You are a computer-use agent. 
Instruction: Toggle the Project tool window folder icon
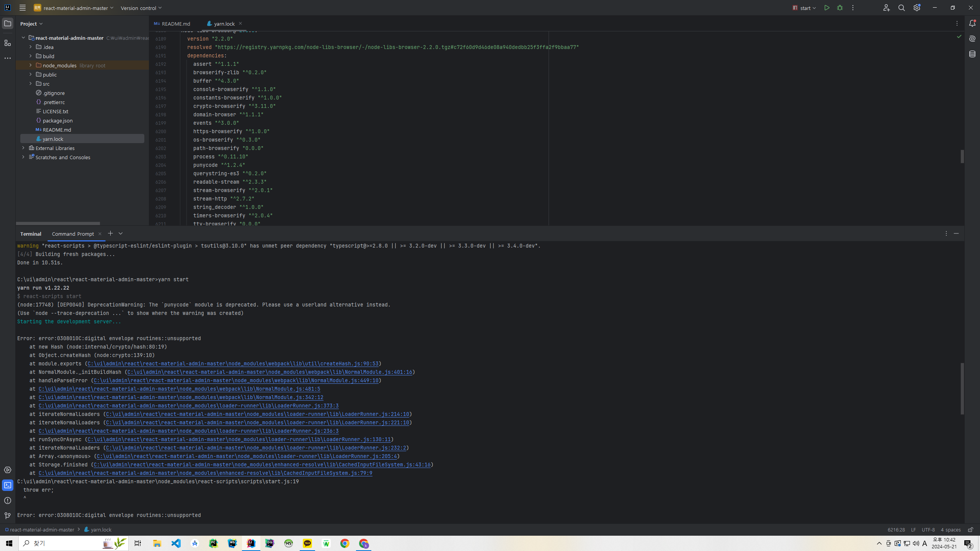(7, 24)
